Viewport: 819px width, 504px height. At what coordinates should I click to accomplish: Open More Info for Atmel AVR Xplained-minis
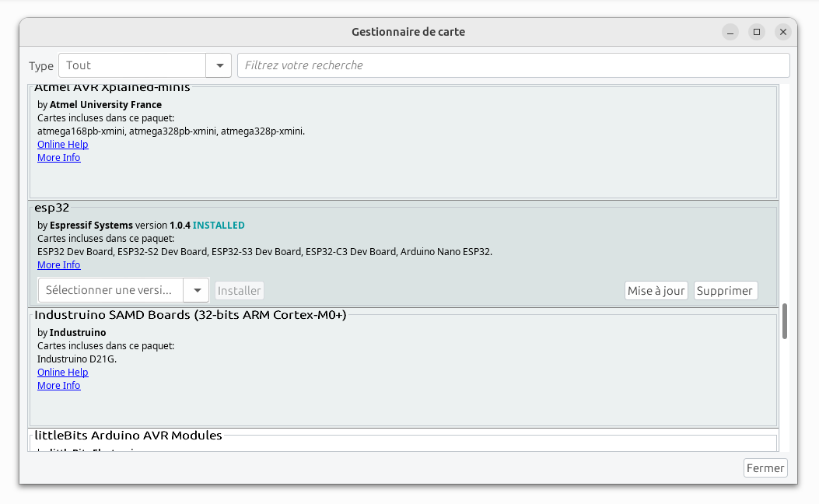[59, 158]
